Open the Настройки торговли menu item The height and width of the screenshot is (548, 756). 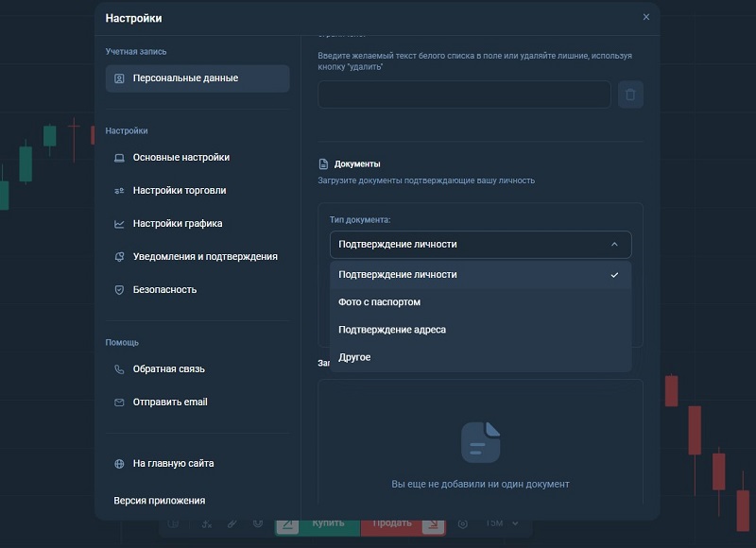(x=180, y=191)
